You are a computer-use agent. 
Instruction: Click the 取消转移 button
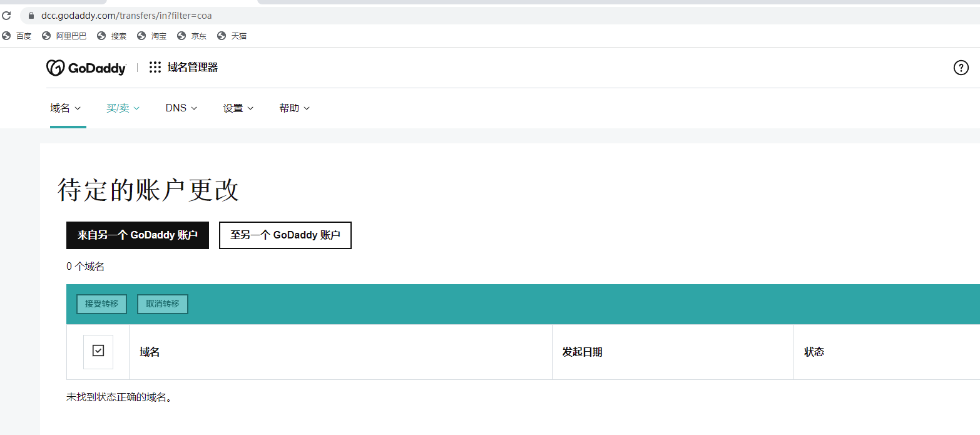click(x=163, y=304)
